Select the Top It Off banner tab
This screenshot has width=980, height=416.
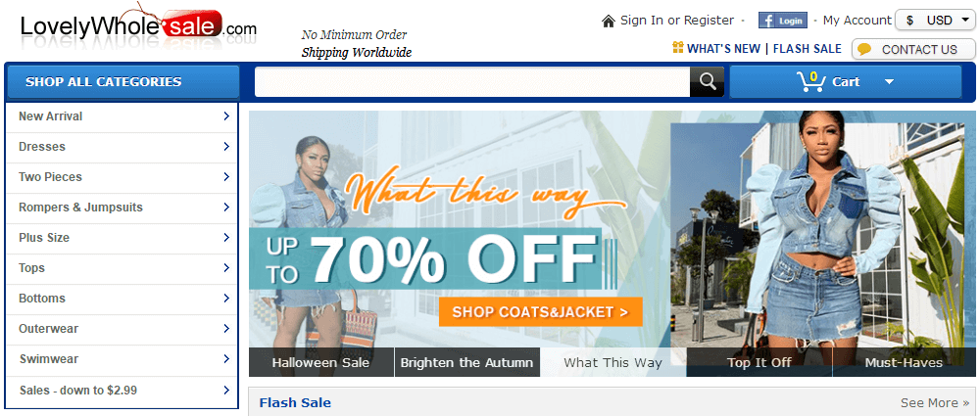tap(759, 362)
